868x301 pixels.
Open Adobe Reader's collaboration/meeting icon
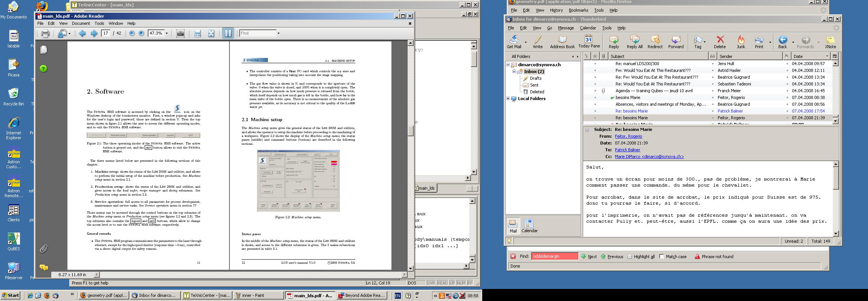[62, 33]
